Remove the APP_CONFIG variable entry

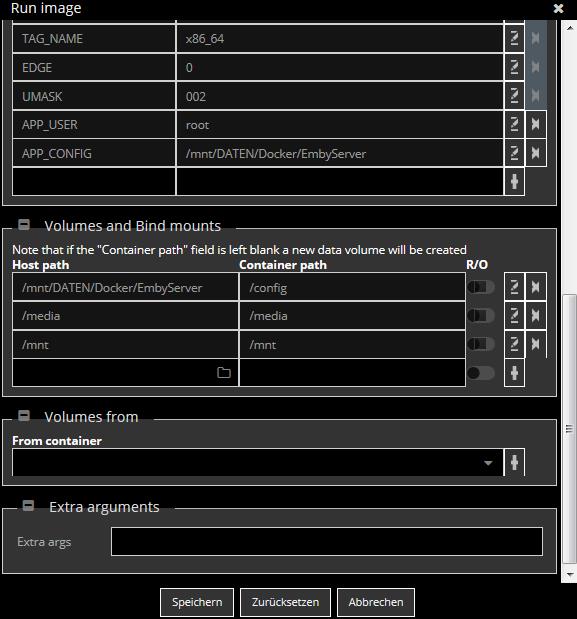tap(536, 153)
